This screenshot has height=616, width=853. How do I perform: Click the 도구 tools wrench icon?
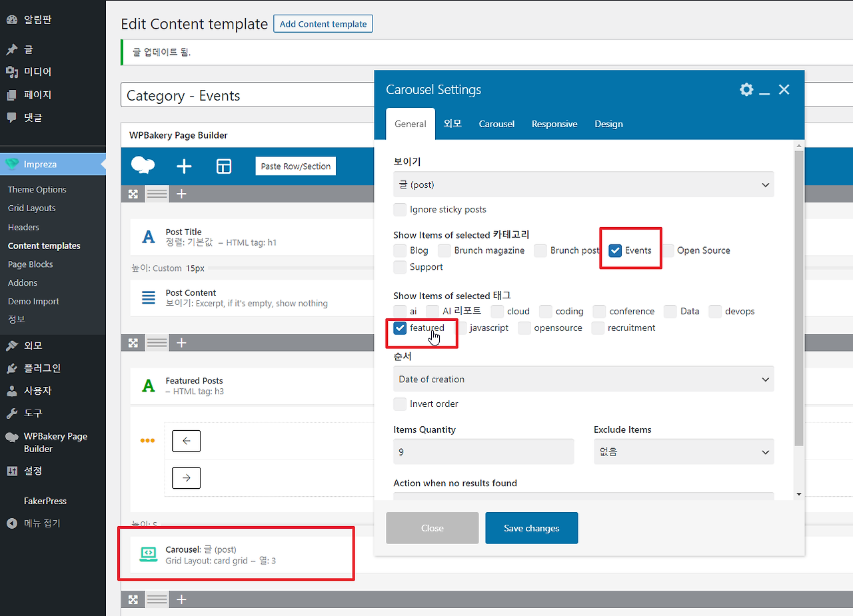click(x=12, y=414)
